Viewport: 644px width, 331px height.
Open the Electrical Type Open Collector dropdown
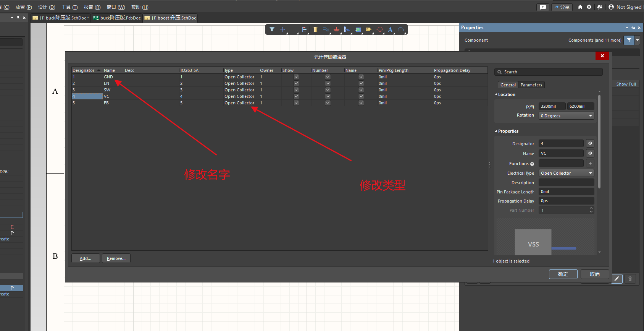click(x=567, y=173)
